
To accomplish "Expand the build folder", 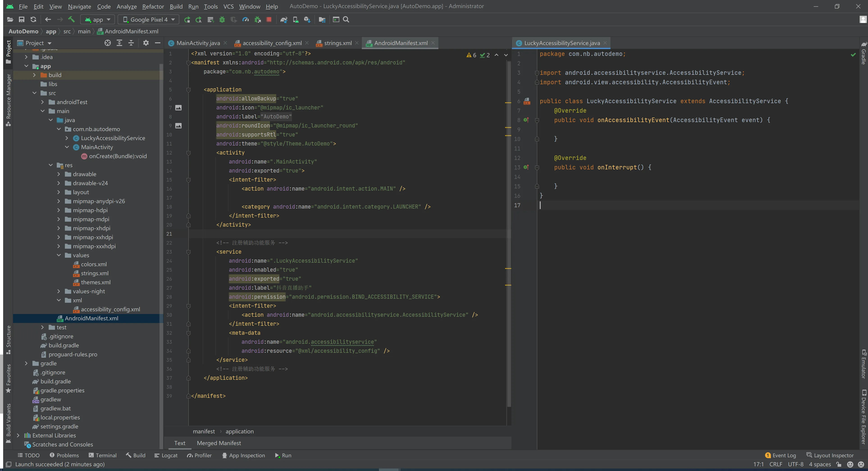I will (x=34, y=75).
